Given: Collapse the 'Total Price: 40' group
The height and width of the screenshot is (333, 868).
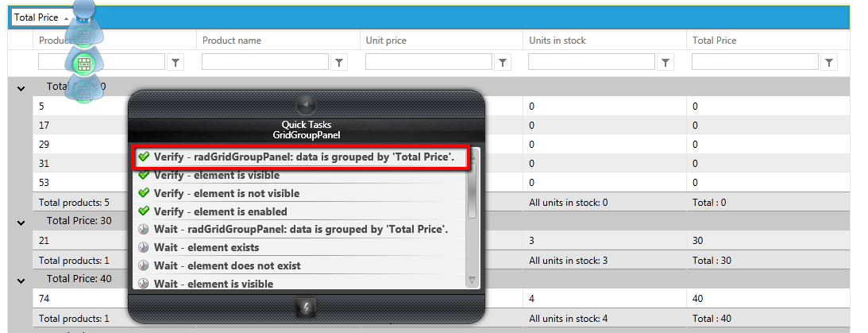Looking at the screenshot, I should pos(21,280).
